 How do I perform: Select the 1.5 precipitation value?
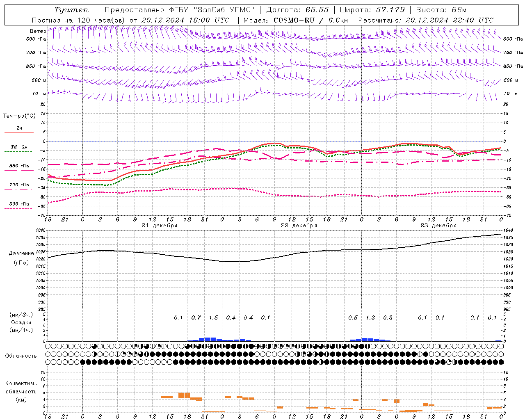(213, 318)
